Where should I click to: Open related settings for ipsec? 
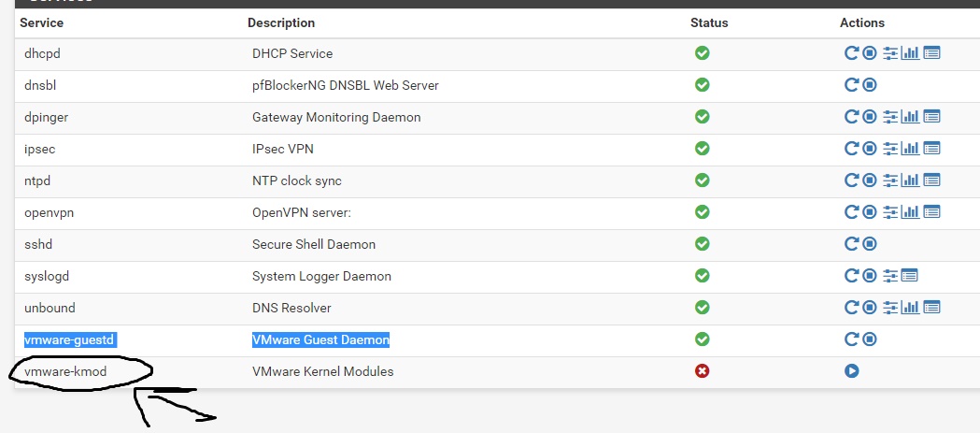[x=890, y=149]
